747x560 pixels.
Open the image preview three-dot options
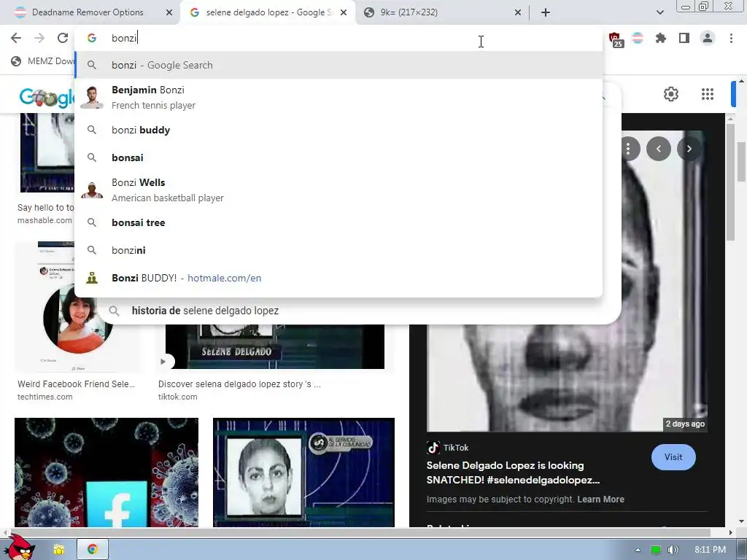pos(628,149)
